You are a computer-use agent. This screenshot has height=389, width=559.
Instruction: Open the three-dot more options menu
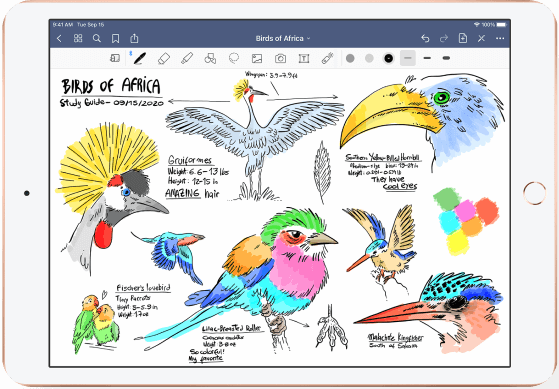click(500, 39)
